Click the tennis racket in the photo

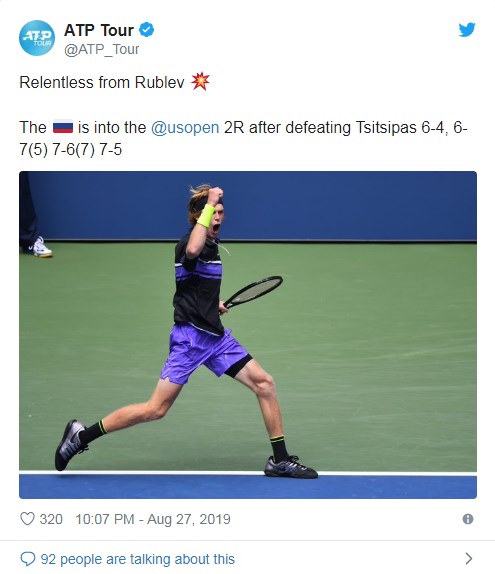(x=253, y=292)
